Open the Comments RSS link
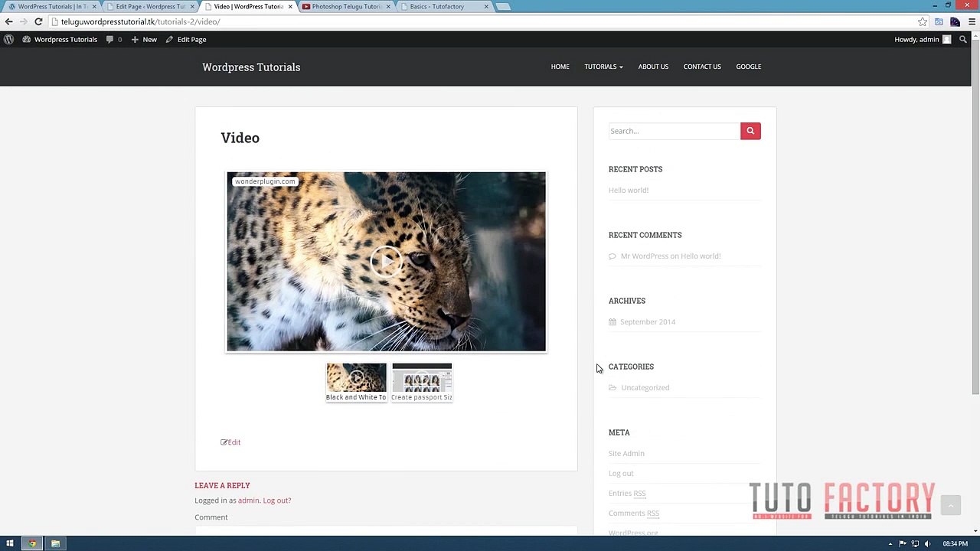 coord(634,513)
